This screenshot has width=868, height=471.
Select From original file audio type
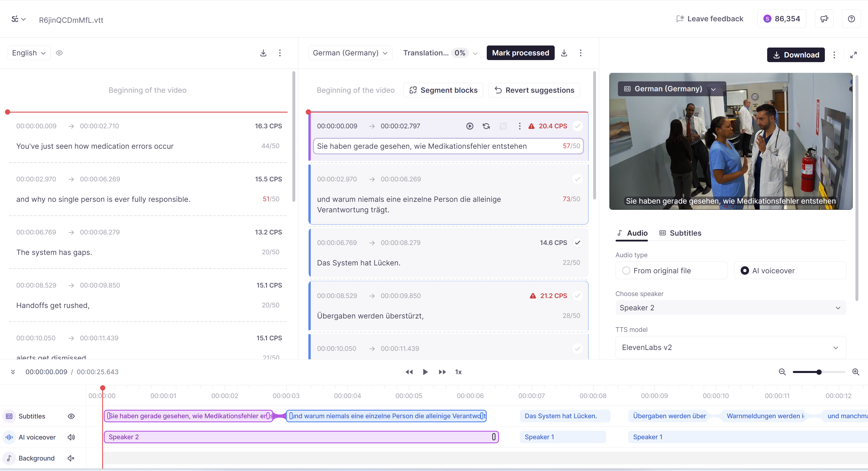pos(671,271)
